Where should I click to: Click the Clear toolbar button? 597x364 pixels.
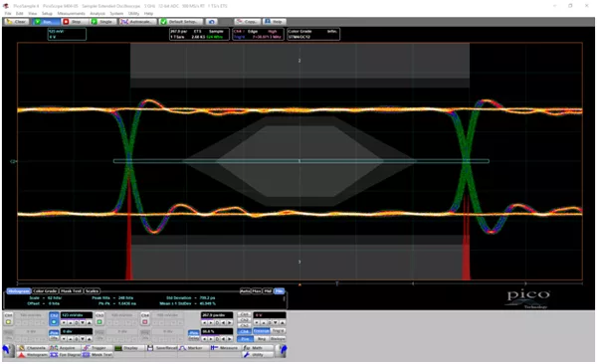[16, 22]
